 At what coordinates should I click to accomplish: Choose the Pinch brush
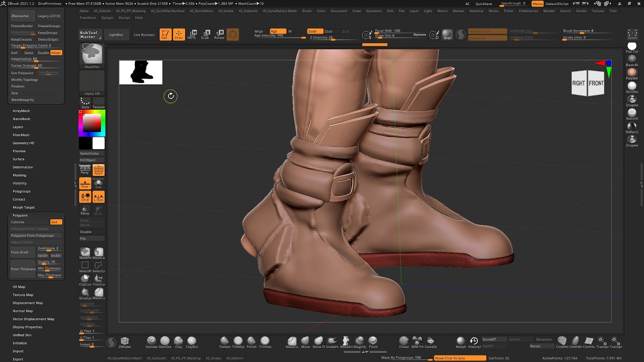pyautogui.click(x=373, y=342)
